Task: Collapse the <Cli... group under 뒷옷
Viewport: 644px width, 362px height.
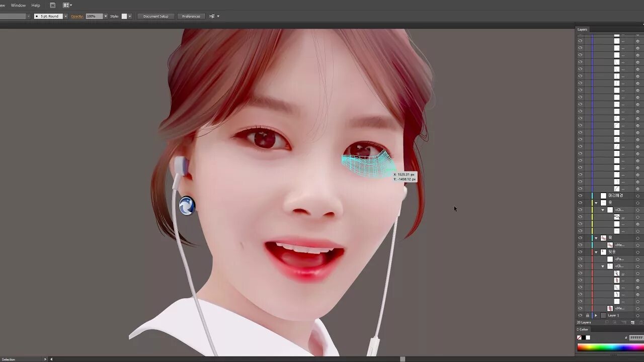Action: click(x=603, y=266)
